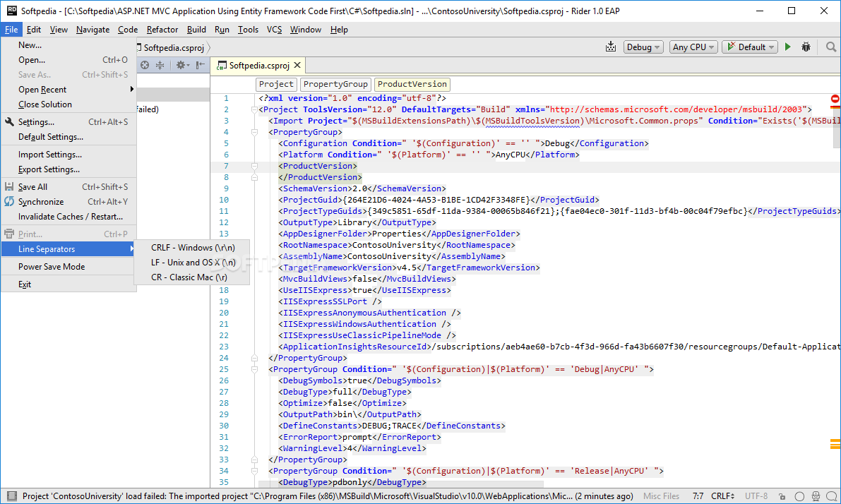841x504 pixels.
Task: Open the Tools menu
Action: coord(248,30)
